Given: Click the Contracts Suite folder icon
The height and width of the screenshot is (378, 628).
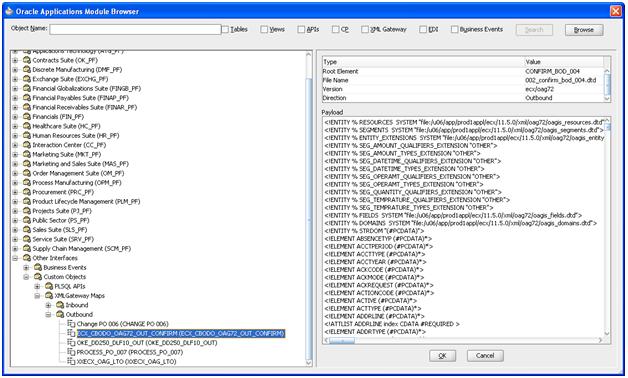Looking at the screenshot, I should [x=26, y=60].
